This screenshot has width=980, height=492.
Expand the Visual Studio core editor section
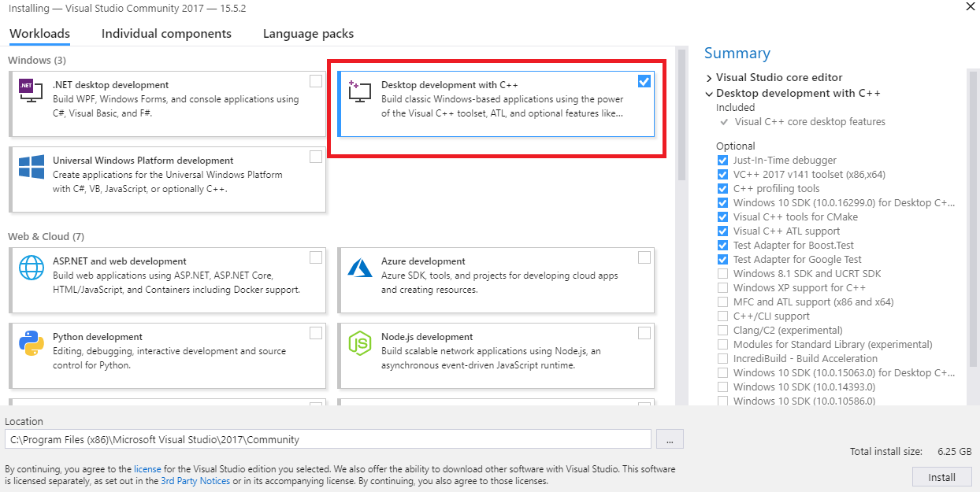click(709, 78)
